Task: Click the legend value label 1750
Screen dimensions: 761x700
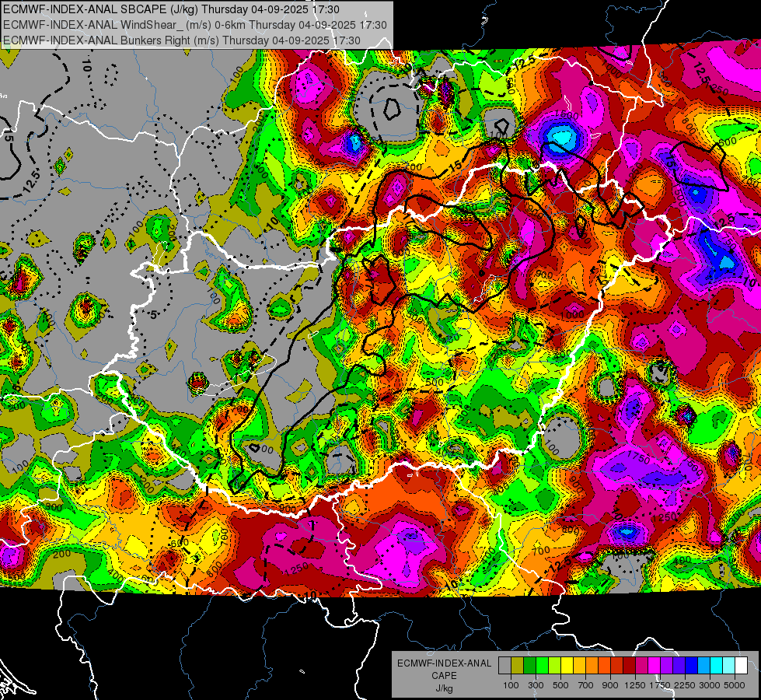Action: tap(660, 685)
